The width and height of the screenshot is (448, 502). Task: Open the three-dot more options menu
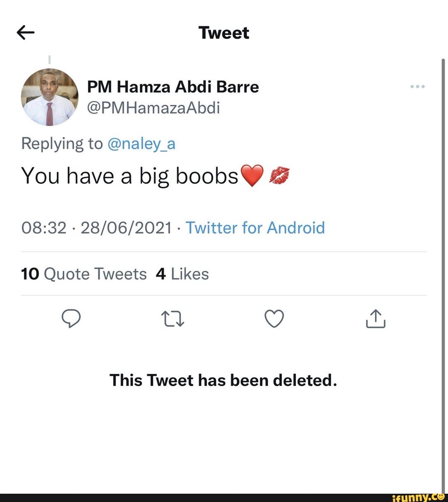tap(417, 87)
